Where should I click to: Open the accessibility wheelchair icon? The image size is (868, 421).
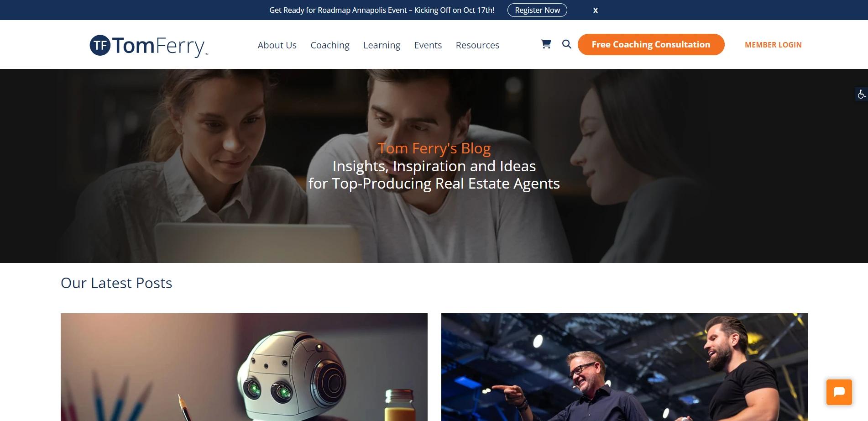click(x=861, y=94)
